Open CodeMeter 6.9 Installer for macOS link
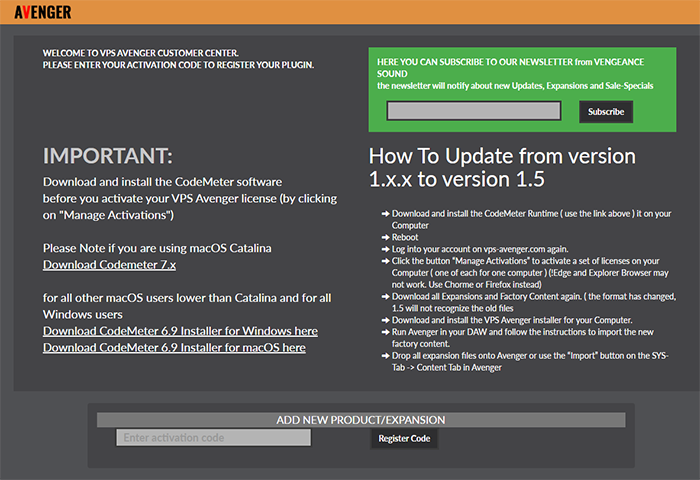The width and height of the screenshot is (700, 480). (x=174, y=347)
